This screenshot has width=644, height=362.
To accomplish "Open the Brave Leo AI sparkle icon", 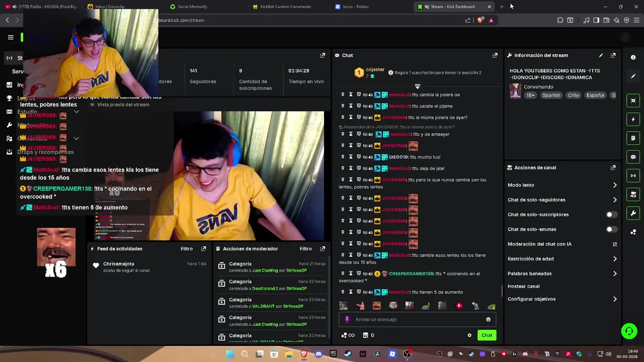I will click(616, 20).
